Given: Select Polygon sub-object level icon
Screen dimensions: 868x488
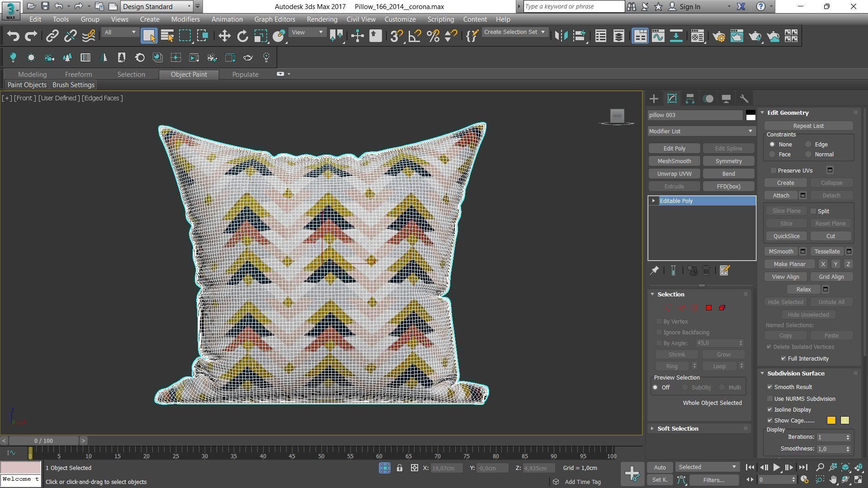Looking at the screenshot, I should pos(708,308).
